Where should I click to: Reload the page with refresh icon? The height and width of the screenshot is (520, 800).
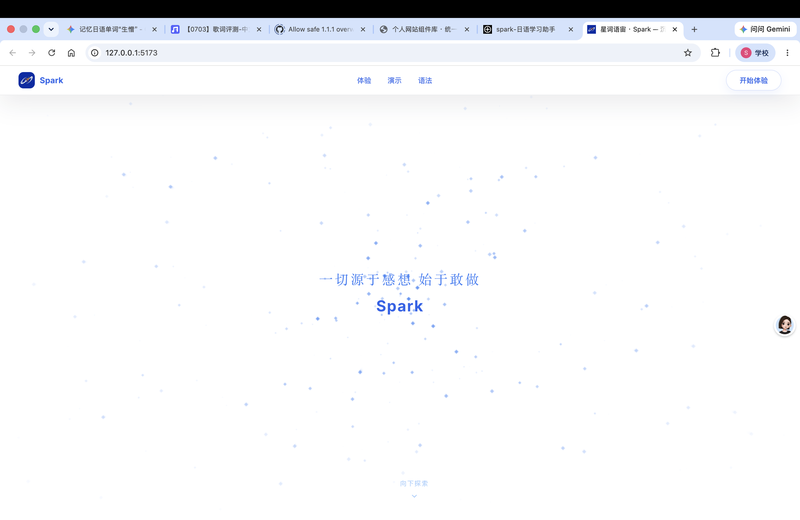pos(52,53)
